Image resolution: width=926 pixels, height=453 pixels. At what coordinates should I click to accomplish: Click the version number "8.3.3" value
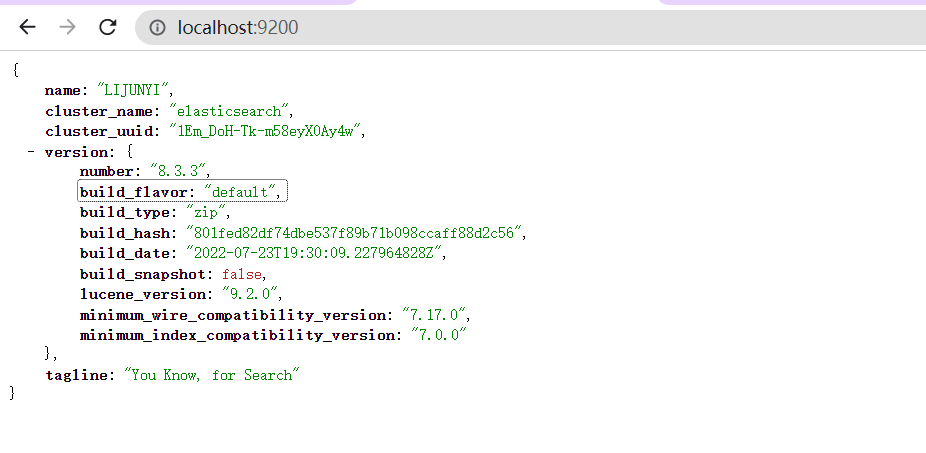pos(179,171)
